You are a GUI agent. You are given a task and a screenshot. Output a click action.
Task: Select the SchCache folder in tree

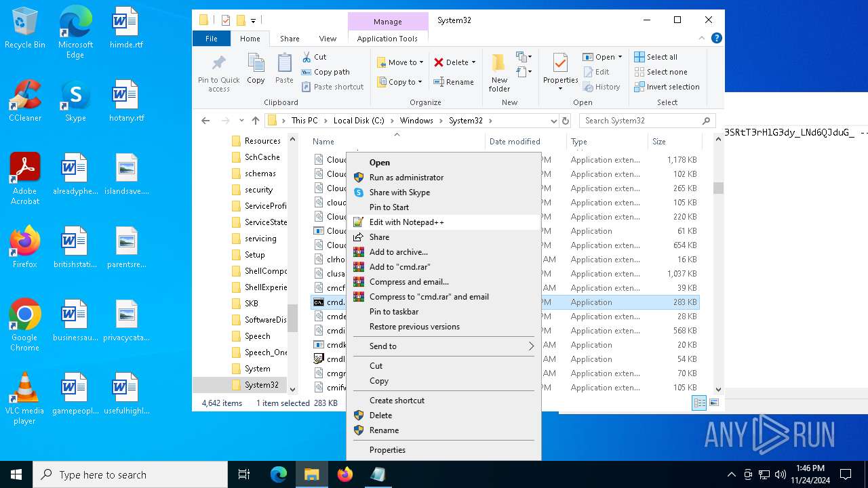point(262,157)
